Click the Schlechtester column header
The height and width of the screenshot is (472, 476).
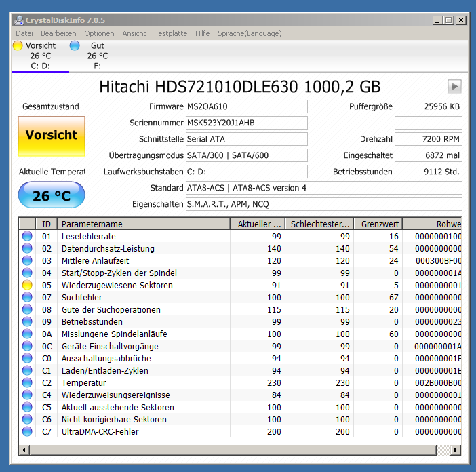(x=319, y=224)
